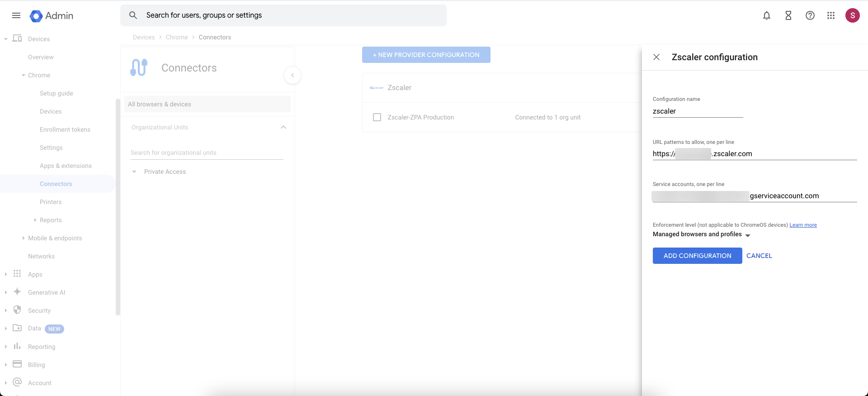Click the Reporting bar chart icon
This screenshot has height=396, width=868.
pos(17,346)
